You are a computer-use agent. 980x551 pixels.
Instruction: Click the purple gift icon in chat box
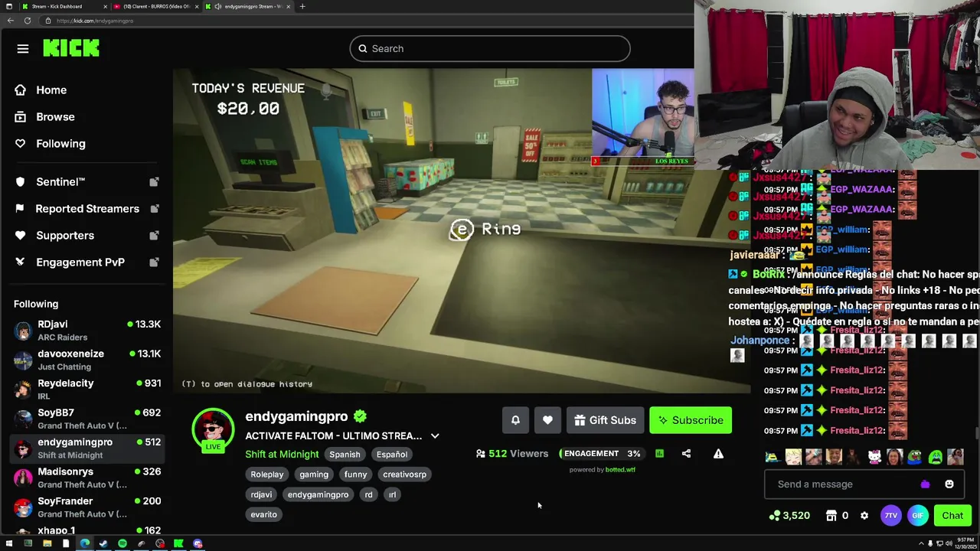point(925,484)
